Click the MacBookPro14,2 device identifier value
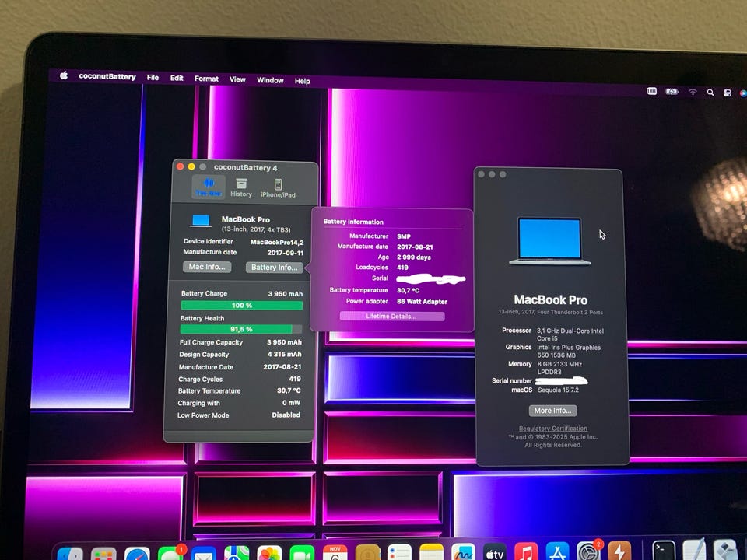Screen dimensions: 747x560 pos(277,243)
